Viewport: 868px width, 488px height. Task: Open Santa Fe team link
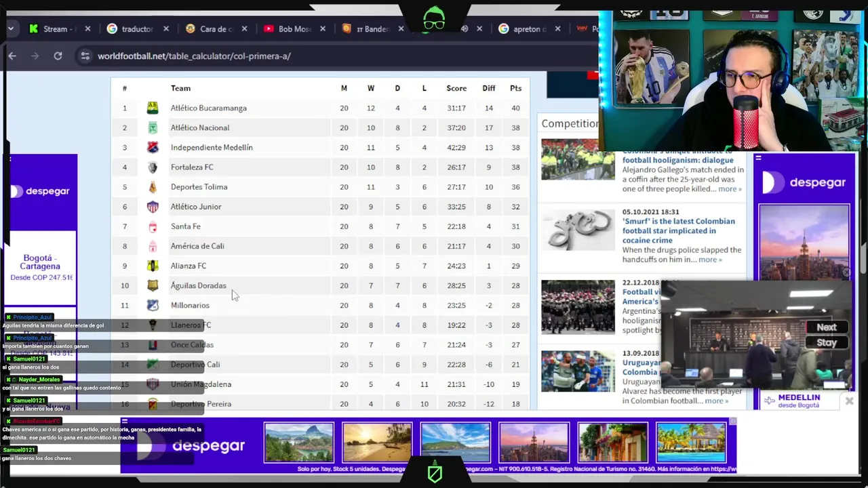(186, 226)
